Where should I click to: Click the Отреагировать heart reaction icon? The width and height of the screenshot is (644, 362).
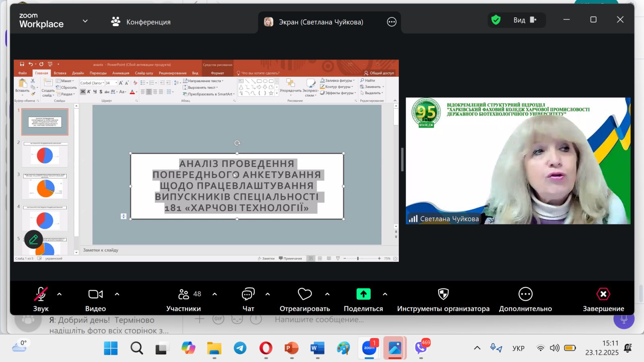click(305, 295)
